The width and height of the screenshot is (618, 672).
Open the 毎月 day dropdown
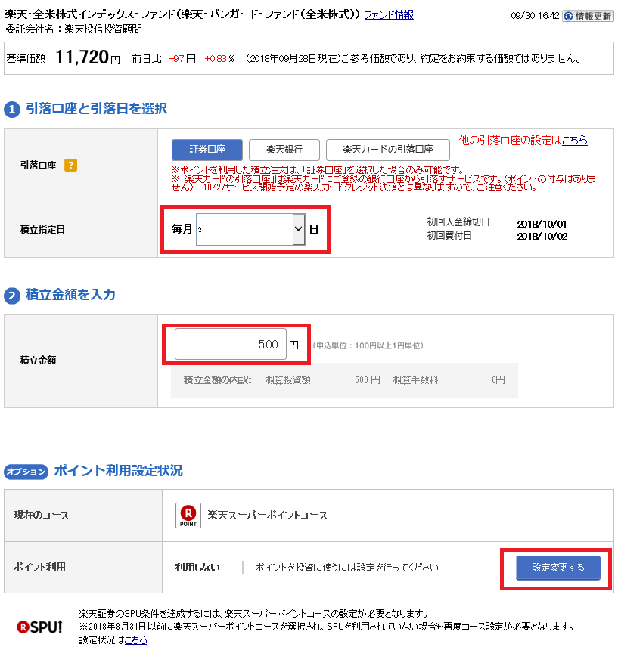(x=250, y=229)
